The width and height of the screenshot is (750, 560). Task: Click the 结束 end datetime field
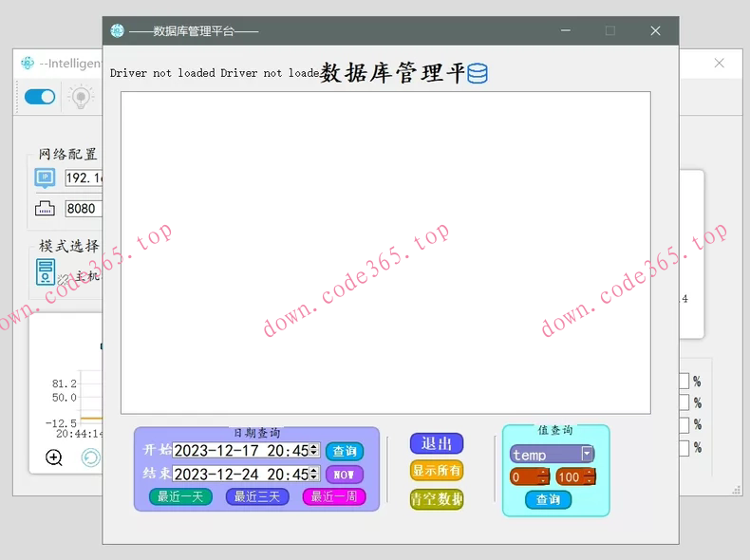coord(246,474)
